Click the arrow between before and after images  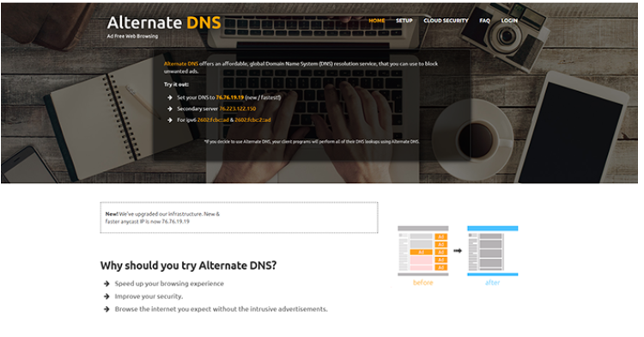point(458,250)
